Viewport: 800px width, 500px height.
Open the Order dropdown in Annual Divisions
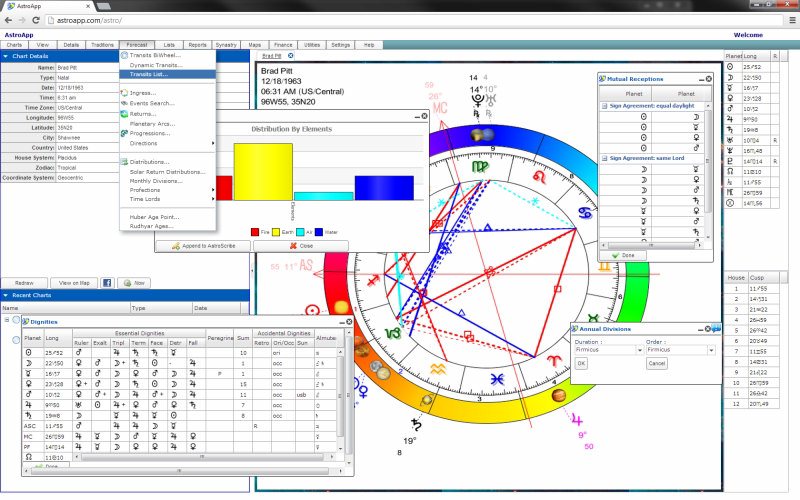click(x=712, y=350)
